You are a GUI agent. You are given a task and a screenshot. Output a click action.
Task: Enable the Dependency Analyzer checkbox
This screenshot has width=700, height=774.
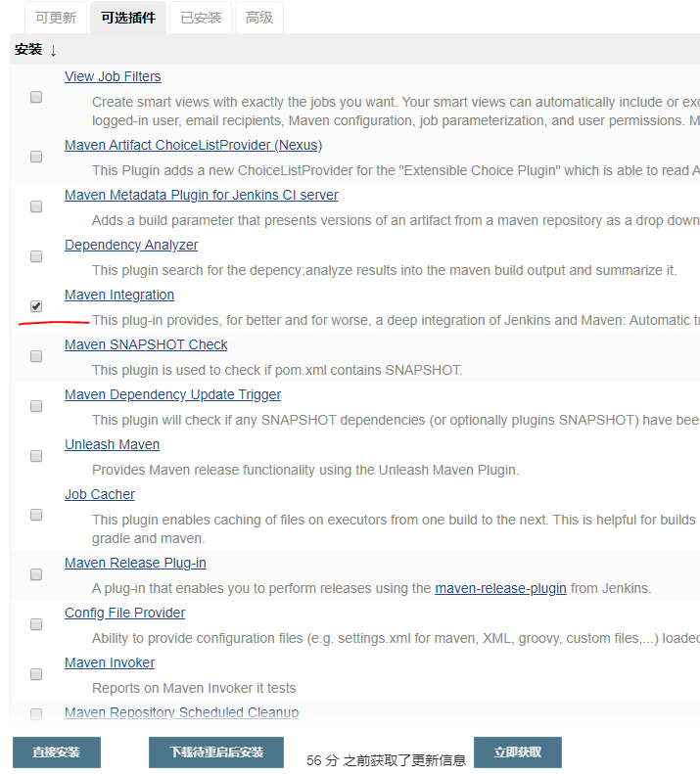point(36,256)
